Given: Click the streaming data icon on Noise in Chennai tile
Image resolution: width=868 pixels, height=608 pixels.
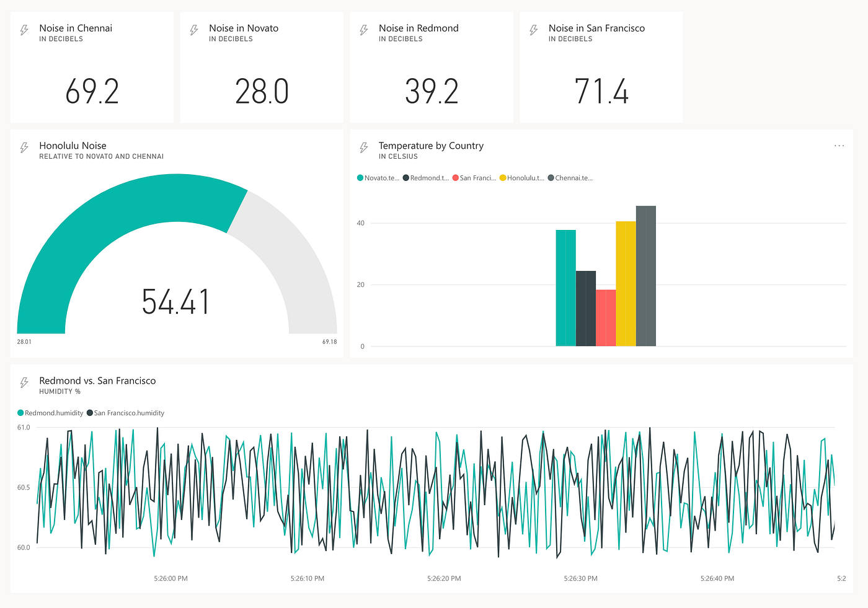Looking at the screenshot, I should pyautogui.click(x=24, y=29).
